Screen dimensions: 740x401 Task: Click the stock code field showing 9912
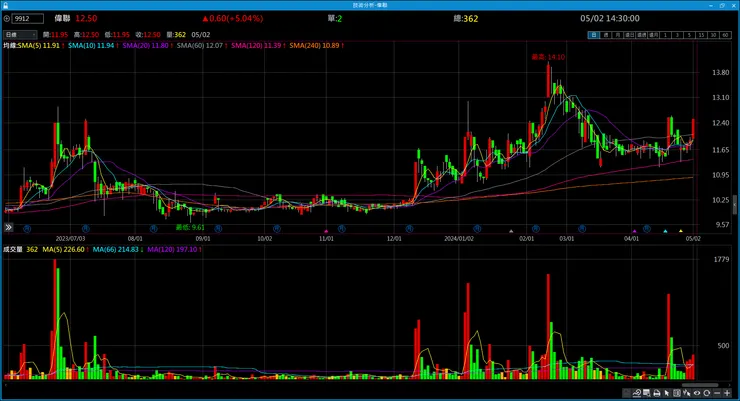pos(28,18)
